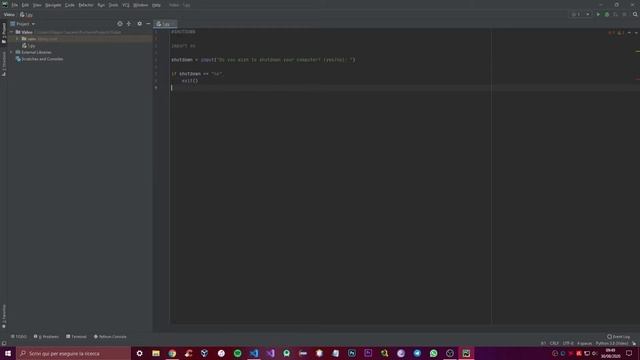Click the taskbar clock and date

[611, 353]
